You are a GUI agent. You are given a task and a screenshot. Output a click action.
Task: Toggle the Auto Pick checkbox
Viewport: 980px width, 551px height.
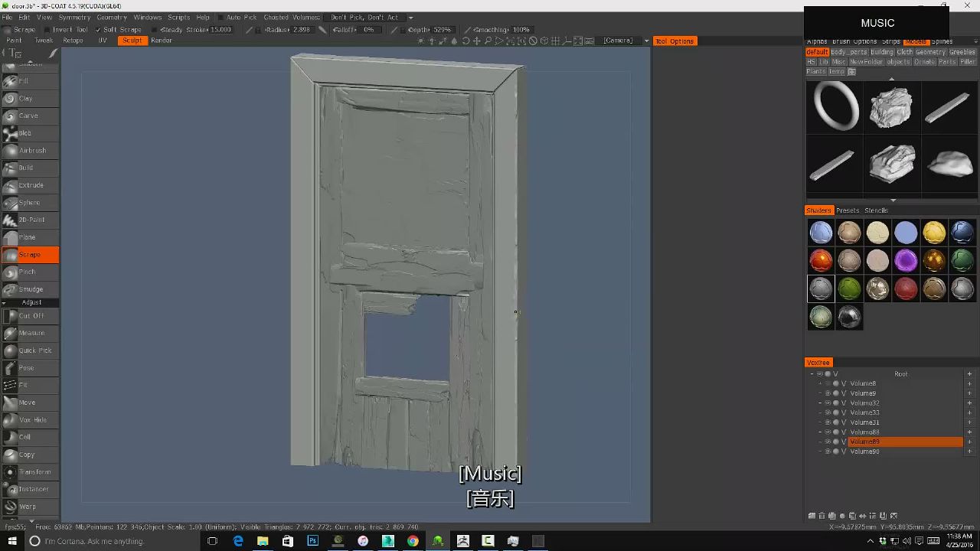(220, 18)
